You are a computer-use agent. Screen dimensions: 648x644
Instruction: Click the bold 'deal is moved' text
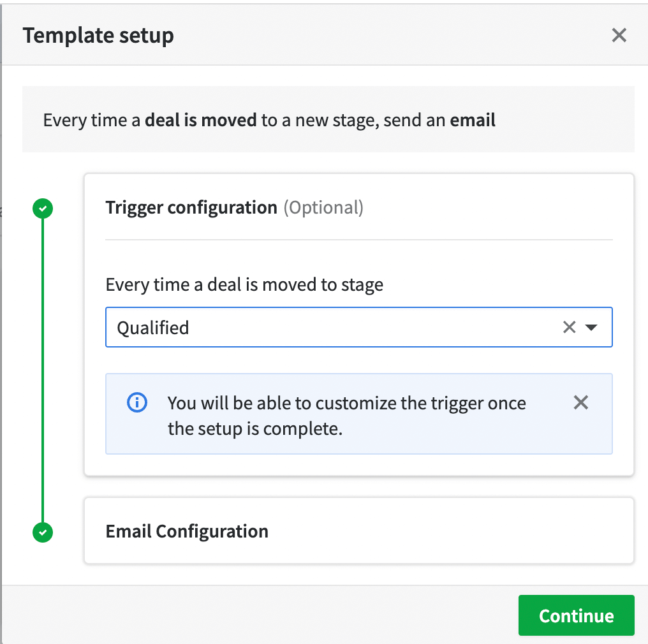click(x=201, y=121)
